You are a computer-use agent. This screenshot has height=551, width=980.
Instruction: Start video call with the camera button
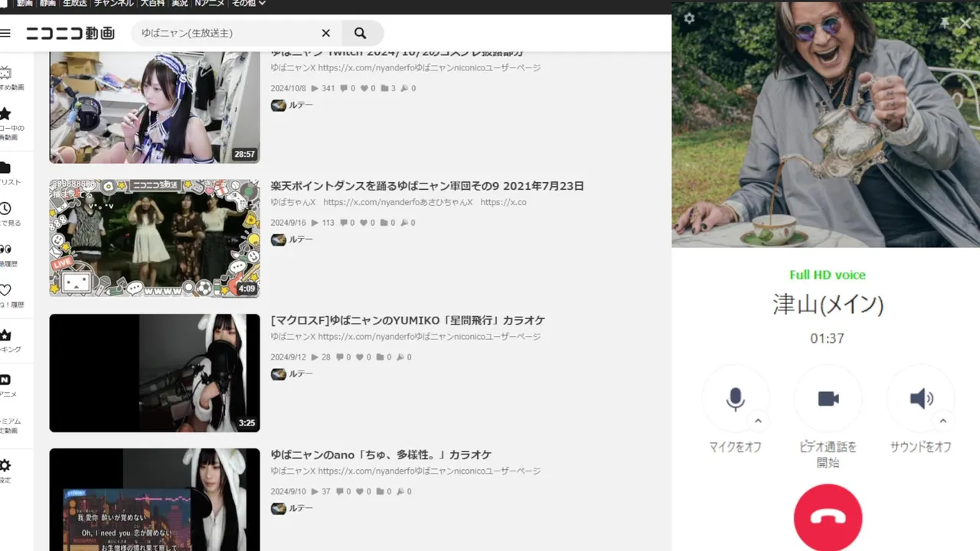(828, 399)
